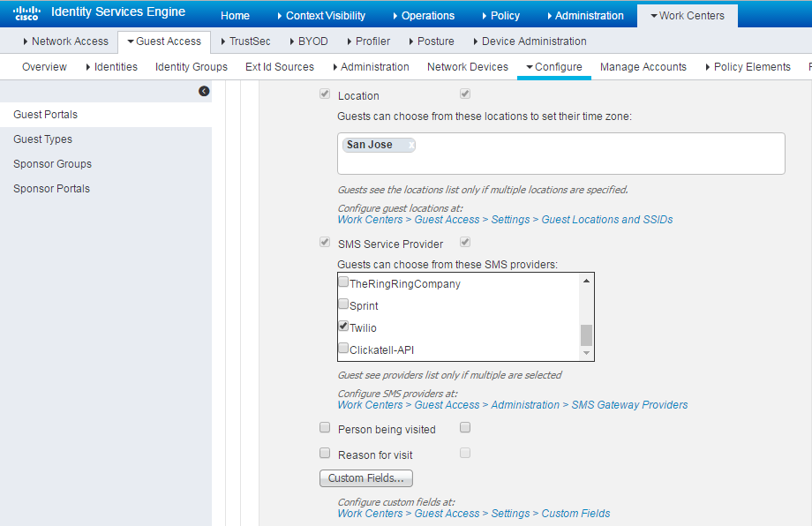Select Sponsor Groups in sidebar

pyautogui.click(x=106, y=163)
